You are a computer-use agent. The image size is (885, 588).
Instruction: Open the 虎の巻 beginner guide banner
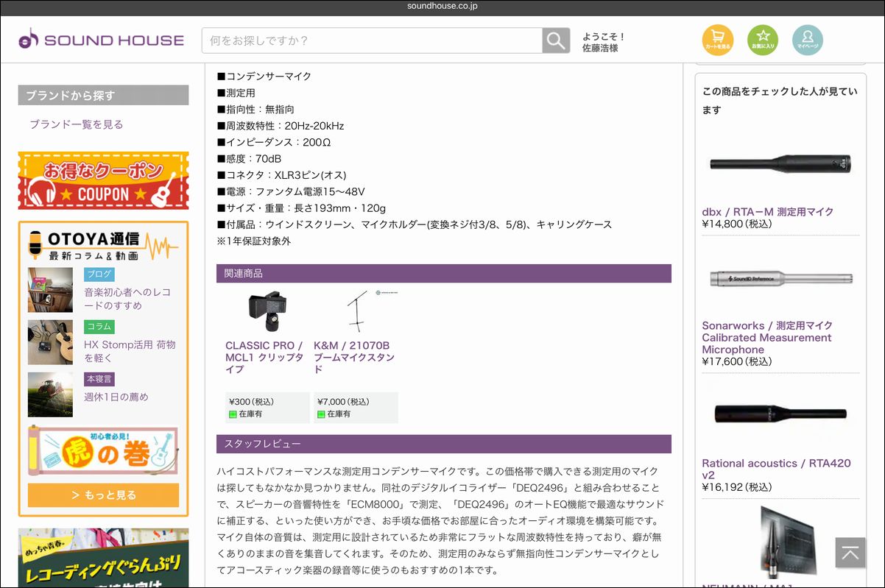coord(103,450)
